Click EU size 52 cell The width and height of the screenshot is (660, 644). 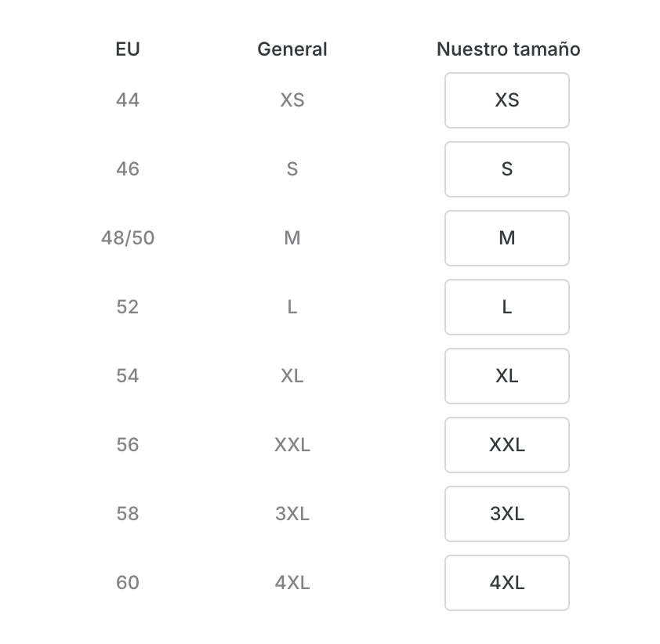(x=128, y=307)
